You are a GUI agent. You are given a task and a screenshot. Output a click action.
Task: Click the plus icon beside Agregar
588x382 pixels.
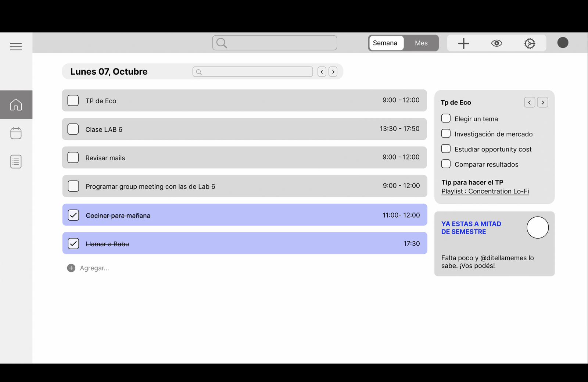pos(71,268)
